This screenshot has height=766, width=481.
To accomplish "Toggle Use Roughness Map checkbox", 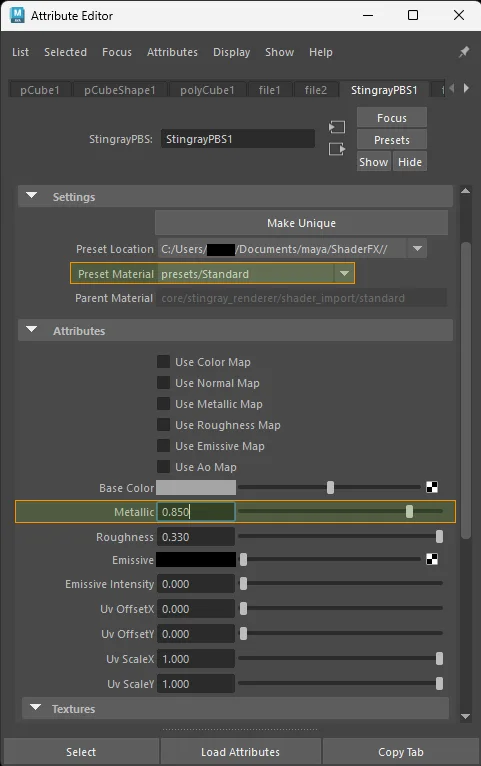I will [163, 425].
